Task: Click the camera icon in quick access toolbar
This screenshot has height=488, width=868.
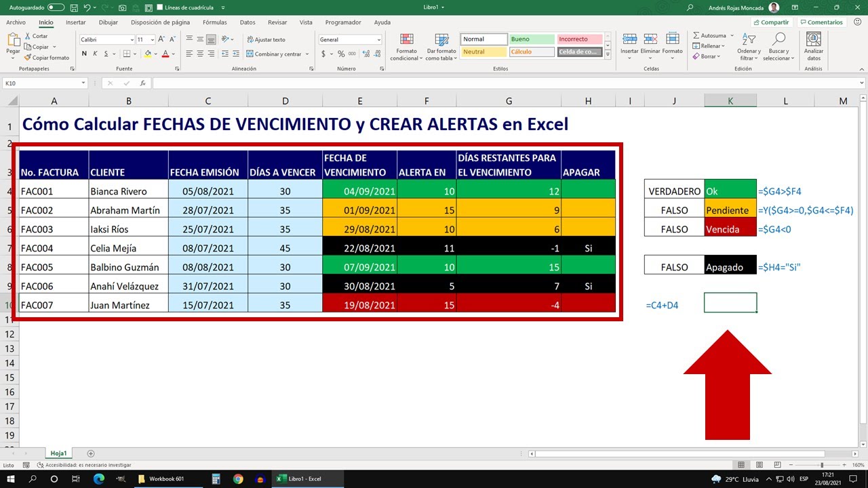Action: [122, 7]
